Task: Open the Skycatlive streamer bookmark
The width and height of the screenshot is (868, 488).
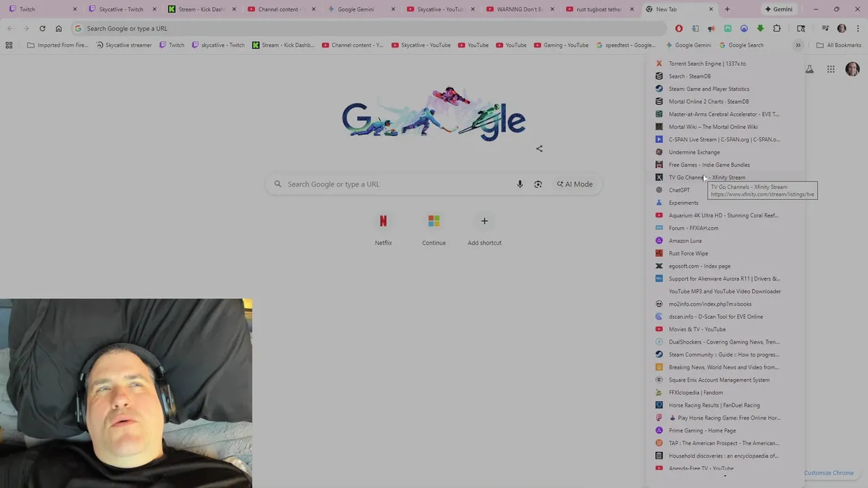Action: [x=124, y=45]
